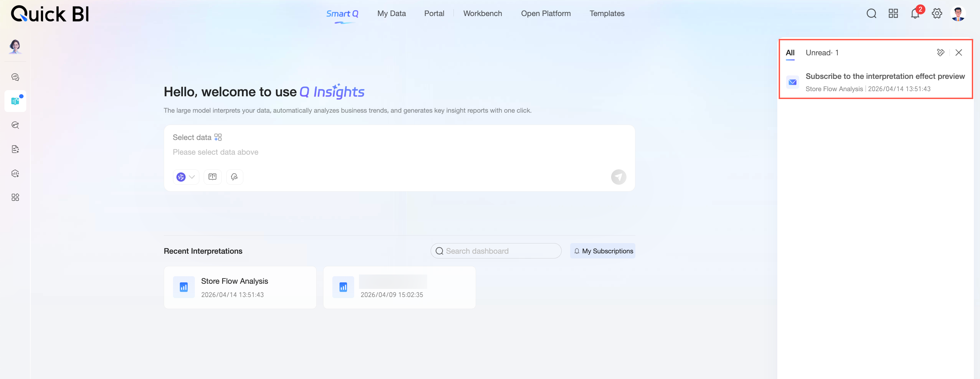Open the AI chart shield sidebar icon
The image size is (980, 379).
[15, 173]
